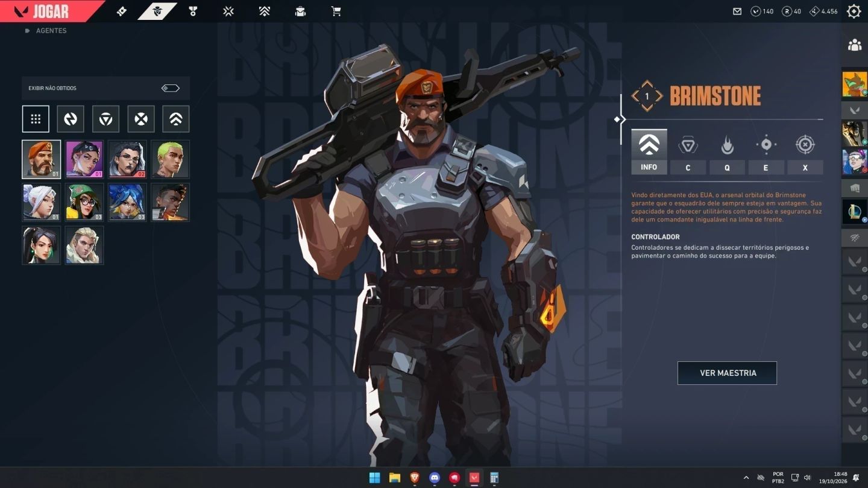Click the Radianite Points balance showing 40
The image size is (868, 488).
791,11
